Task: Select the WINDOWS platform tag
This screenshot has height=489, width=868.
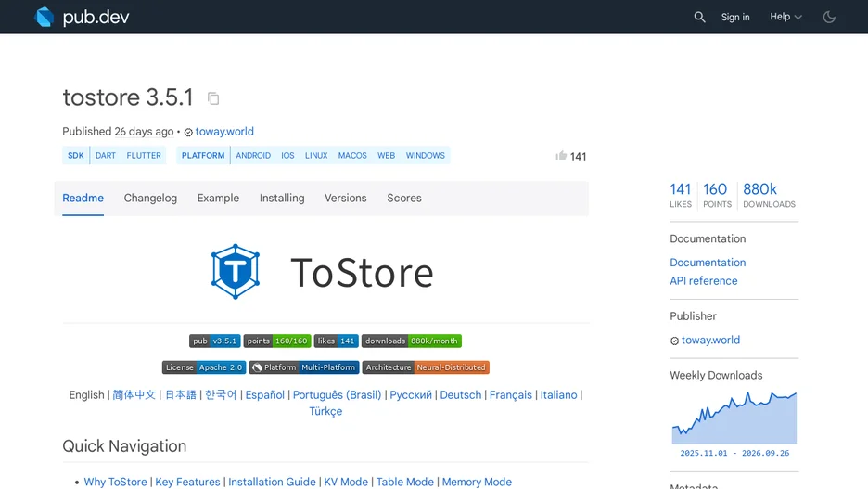Action: (x=425, y=156)
